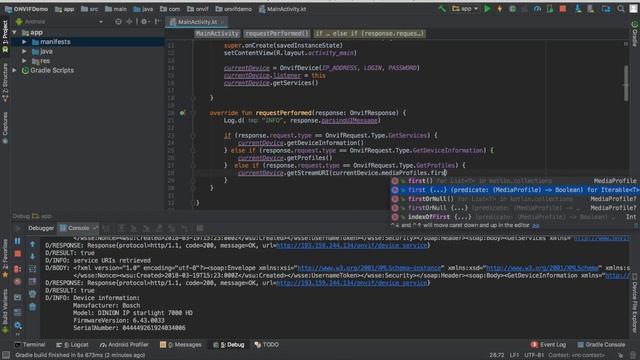Clear console with the trash icon
The height and width of the screenshot is (360, 640).
coord(33,307)
